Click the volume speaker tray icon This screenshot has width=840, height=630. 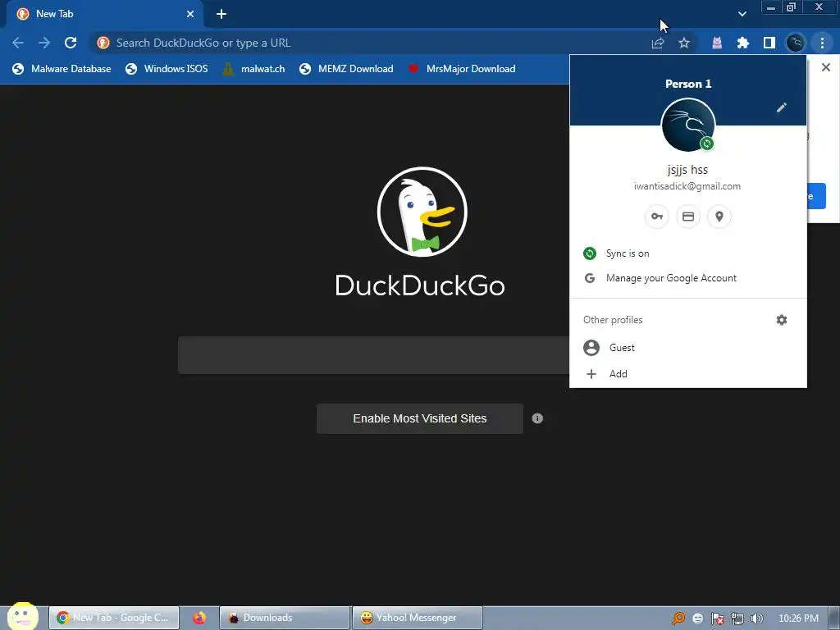(756, 619)
